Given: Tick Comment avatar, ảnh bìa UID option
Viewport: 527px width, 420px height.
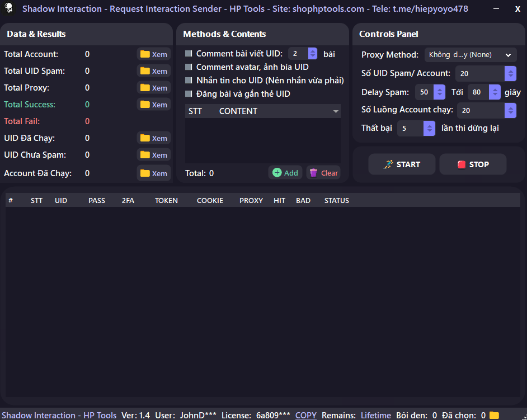Looking at the screenshot, I should click(189, 67).
